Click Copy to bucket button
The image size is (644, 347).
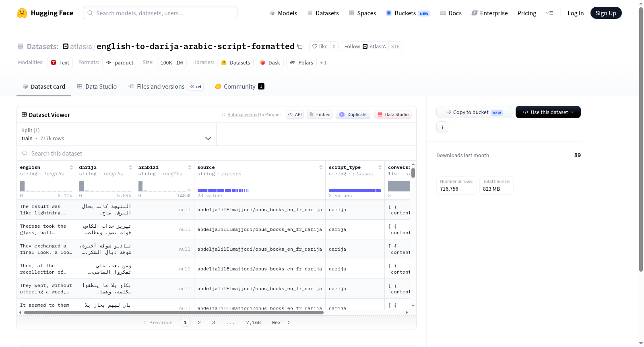[x=474, y=112]
